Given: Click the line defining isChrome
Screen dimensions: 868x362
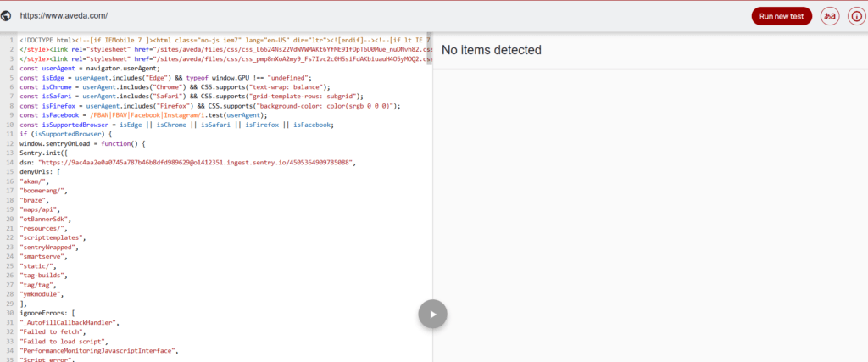Looking at the screenshot, I should tap(175, 87).
